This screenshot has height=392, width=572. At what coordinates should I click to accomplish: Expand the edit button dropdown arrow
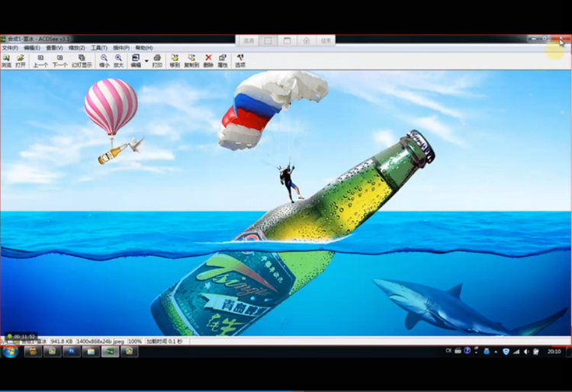point(146,61)
